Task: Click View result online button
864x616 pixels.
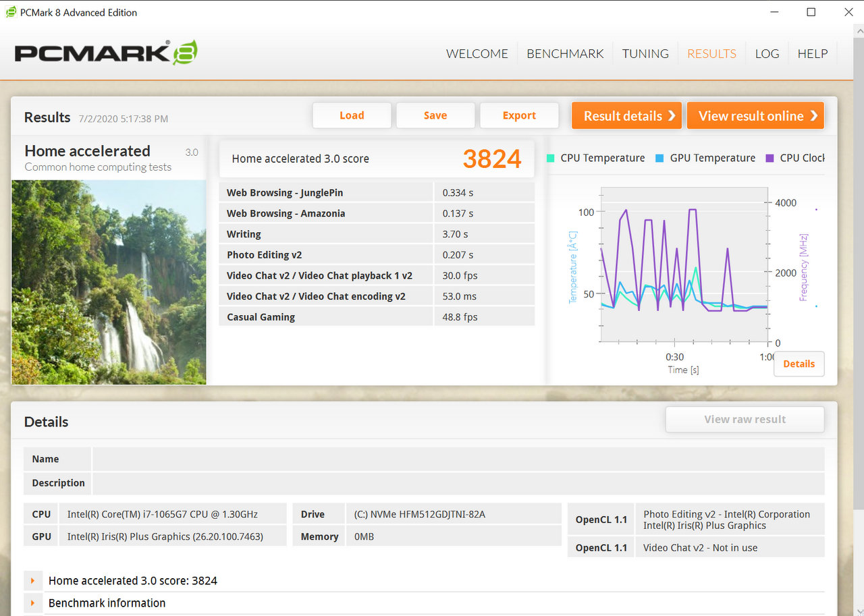Action: click(755, 115)
